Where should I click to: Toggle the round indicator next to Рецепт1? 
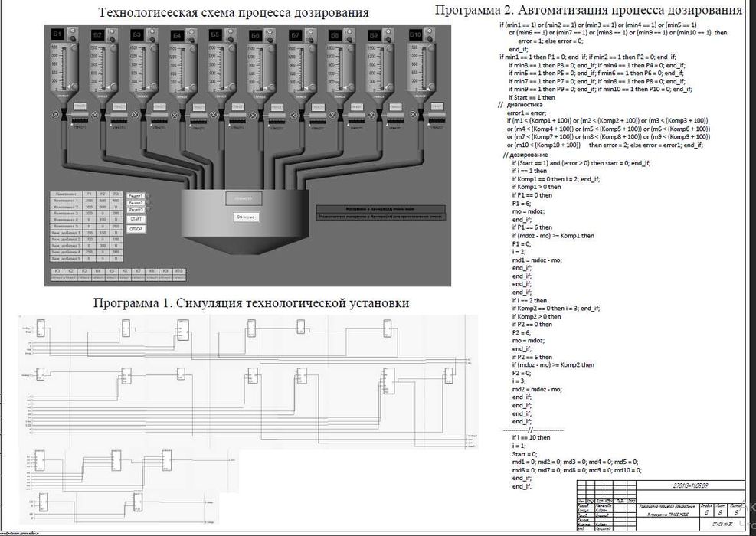click(x=148, y=196)
